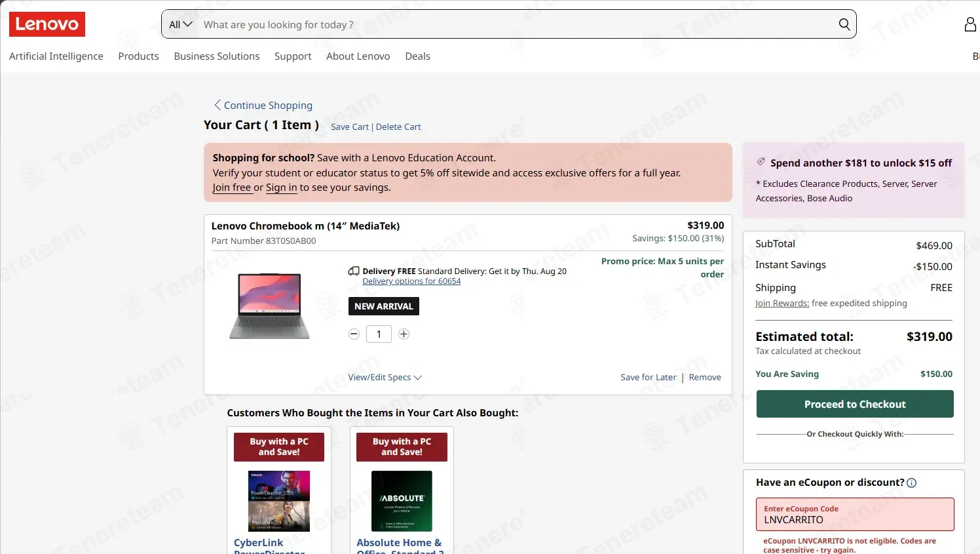Viewport: 980px width, 554px height.
Task: Open the Absolute Home & Office thumbnail
Action: (x=402, y=501)
